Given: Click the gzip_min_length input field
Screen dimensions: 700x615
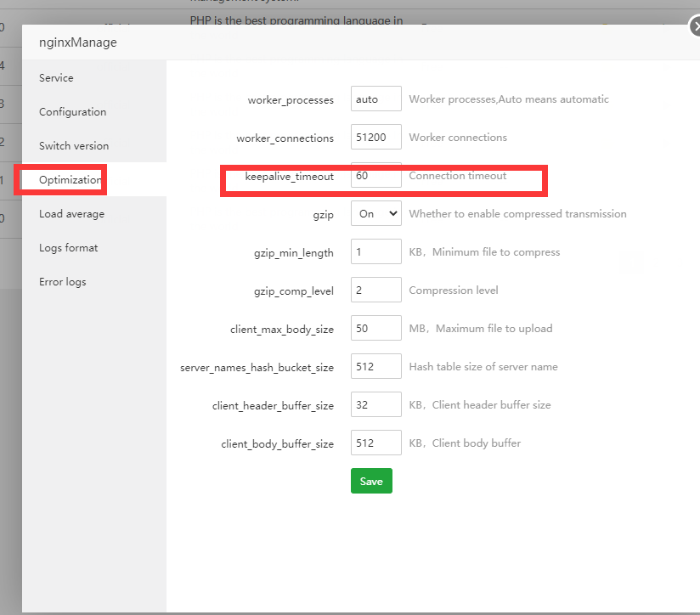Looking at the screenshot, I should pyautogui.click(x=375, y=252).
